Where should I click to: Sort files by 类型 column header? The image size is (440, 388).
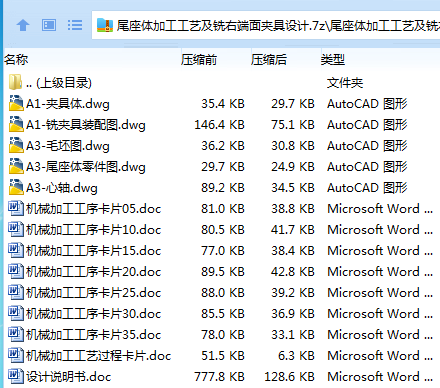pos(333,60)
